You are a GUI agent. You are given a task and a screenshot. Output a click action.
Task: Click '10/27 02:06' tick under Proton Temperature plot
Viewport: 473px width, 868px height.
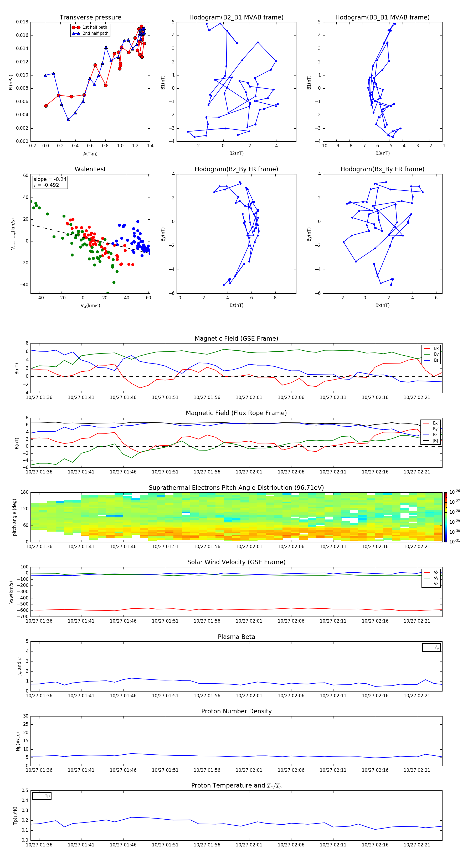click(x=291, y=845)
